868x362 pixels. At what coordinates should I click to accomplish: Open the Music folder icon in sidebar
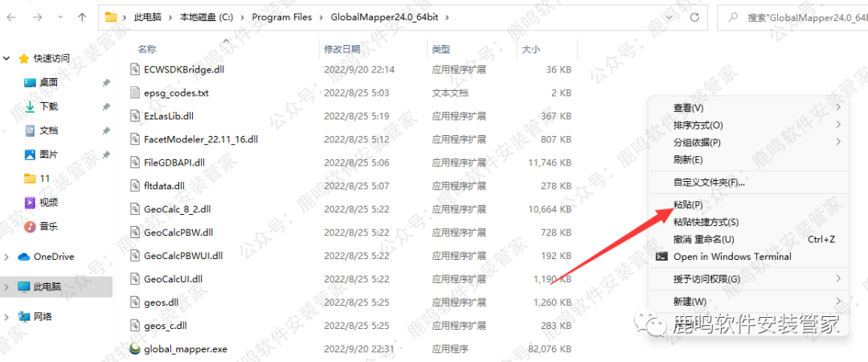tap(30, 226)
